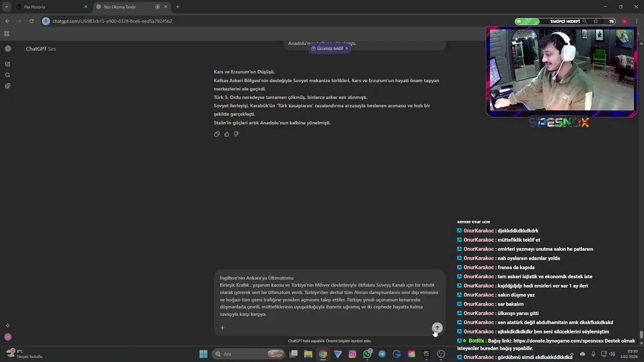Copy the ChatGPT response
Image resolution: width=644 pixels, height=362 pixels.
coord(217,134)
